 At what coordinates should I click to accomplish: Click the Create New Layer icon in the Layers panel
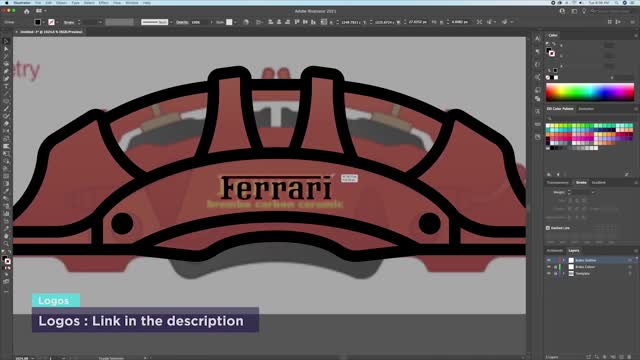click(x=622, y=357)
